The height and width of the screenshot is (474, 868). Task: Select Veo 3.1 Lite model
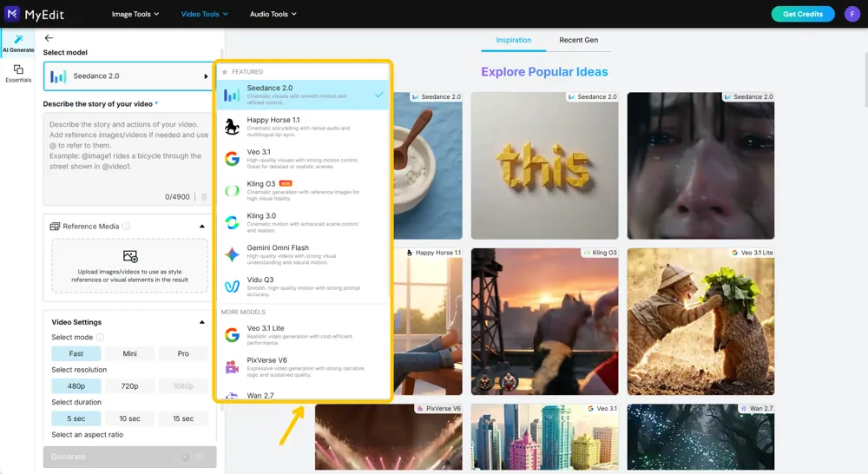(303, 334)
